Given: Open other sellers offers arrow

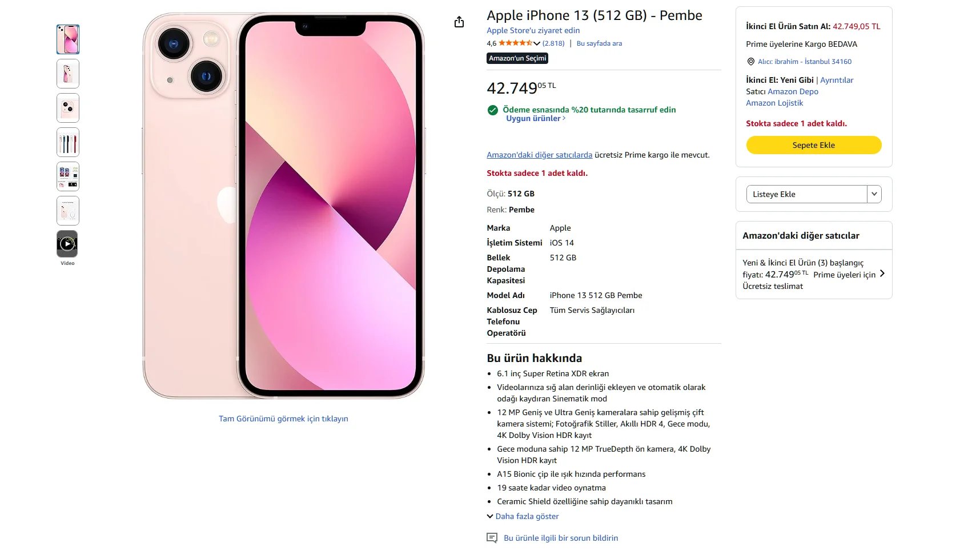Looking at the screenshot, I should click(882, 274).
